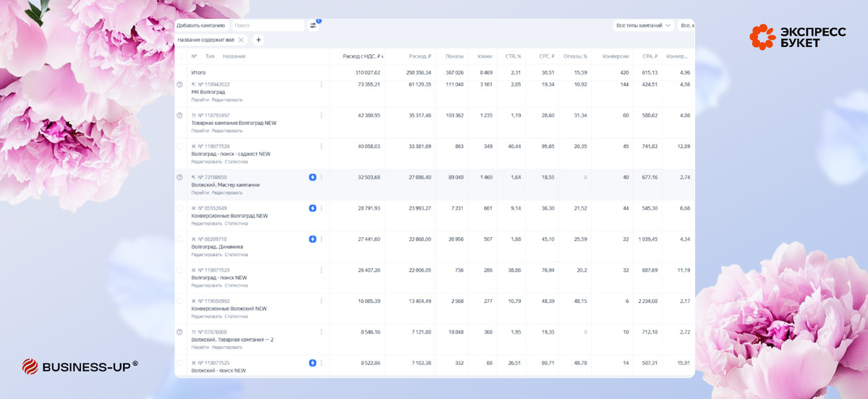The image size is (868, 399).
Task: Click the lightning icon on Волгоград. Динамика
Action: (312, 239)
